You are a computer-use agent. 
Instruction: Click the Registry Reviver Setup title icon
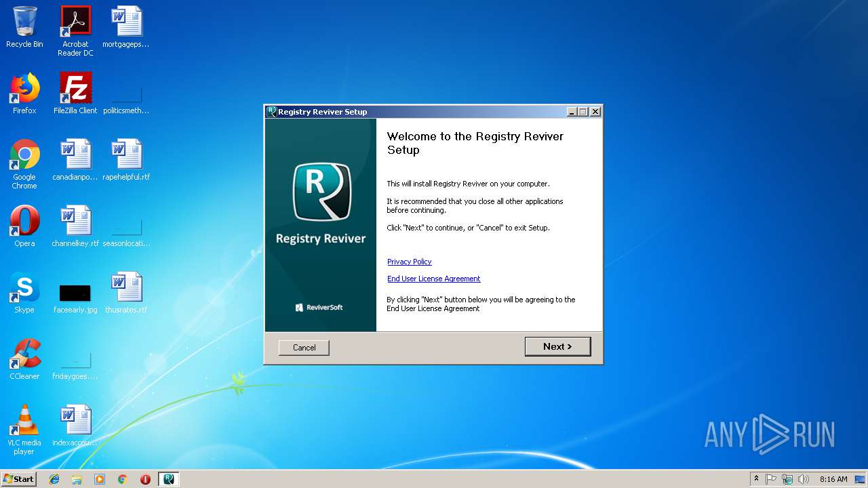pyautogui.click(x=271, y=112)
